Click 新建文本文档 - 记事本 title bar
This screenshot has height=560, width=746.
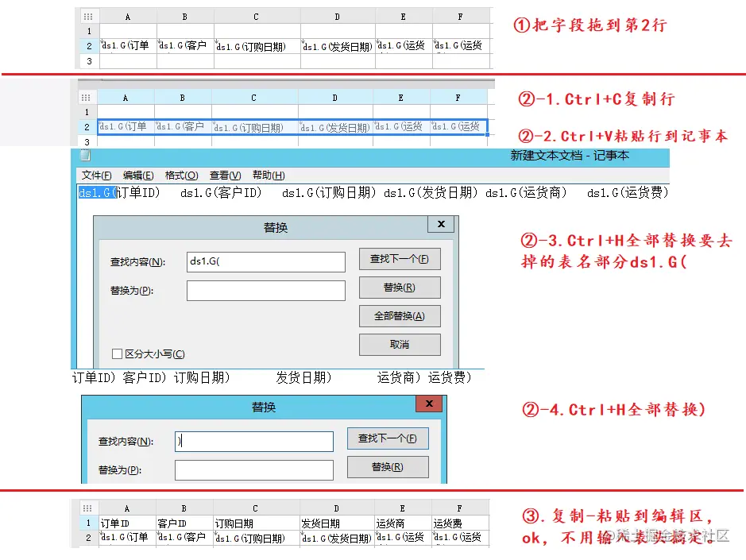[x=570, y=155]
